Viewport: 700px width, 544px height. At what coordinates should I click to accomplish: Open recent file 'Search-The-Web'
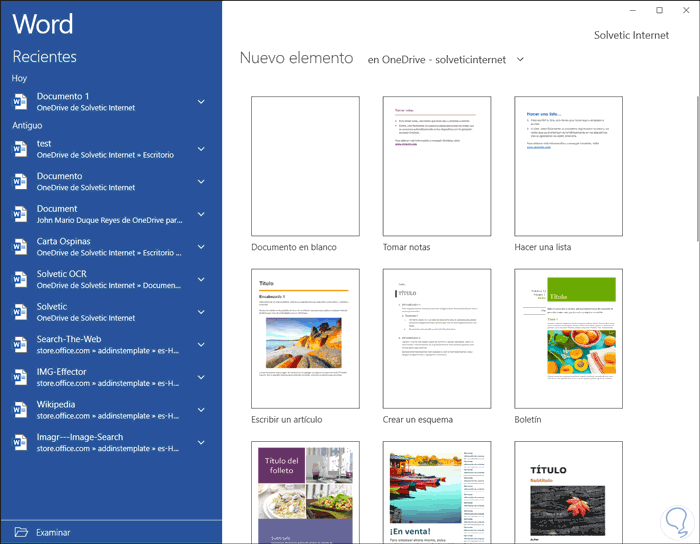[x=111, y=345]
